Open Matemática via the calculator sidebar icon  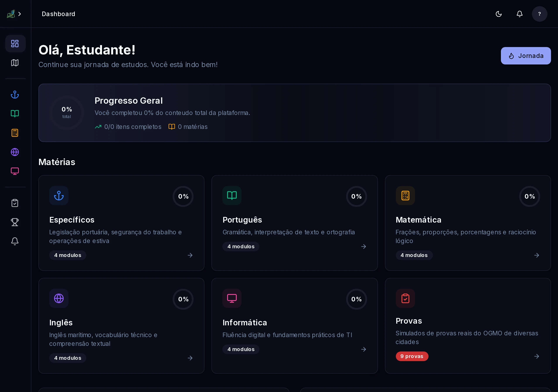pos(15,133)
